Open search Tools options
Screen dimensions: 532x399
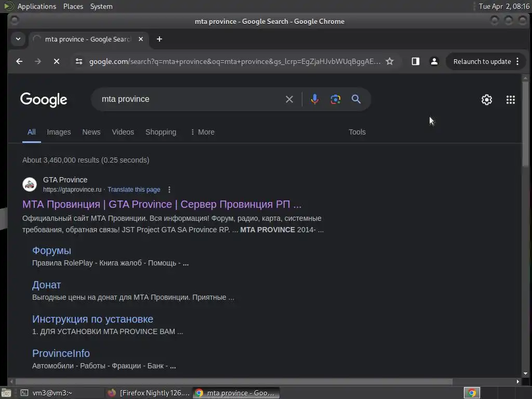[x=357, y=132]
